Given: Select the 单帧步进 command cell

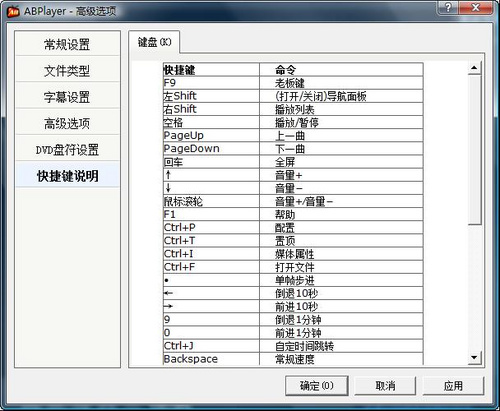Looking at the screenshot, I should (341, 280).
